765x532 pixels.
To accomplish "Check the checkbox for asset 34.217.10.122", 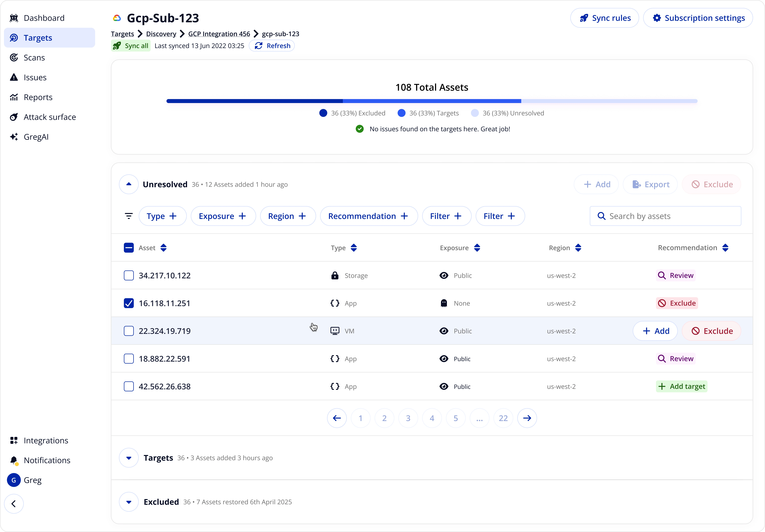I will [x=129, y=276].
